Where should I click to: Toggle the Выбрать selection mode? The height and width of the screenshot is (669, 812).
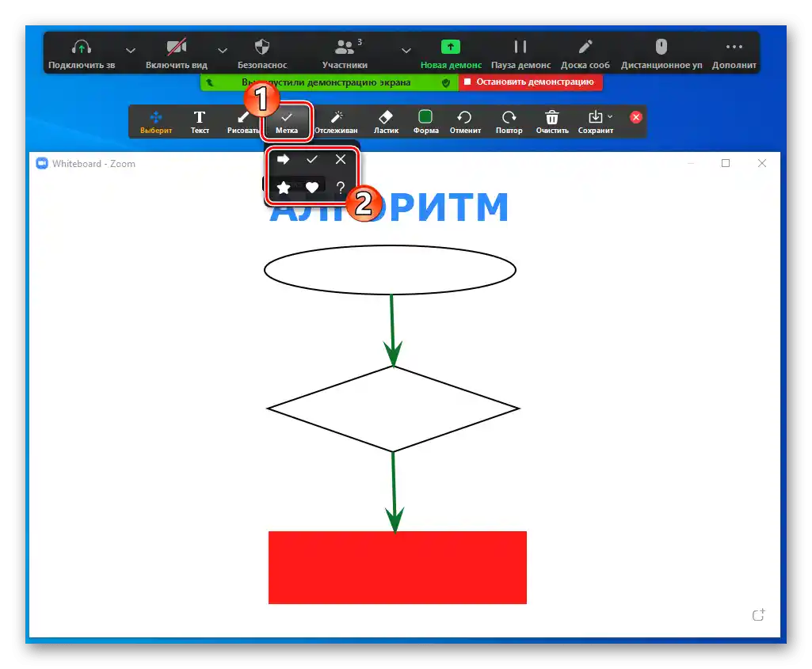[156, 120]
